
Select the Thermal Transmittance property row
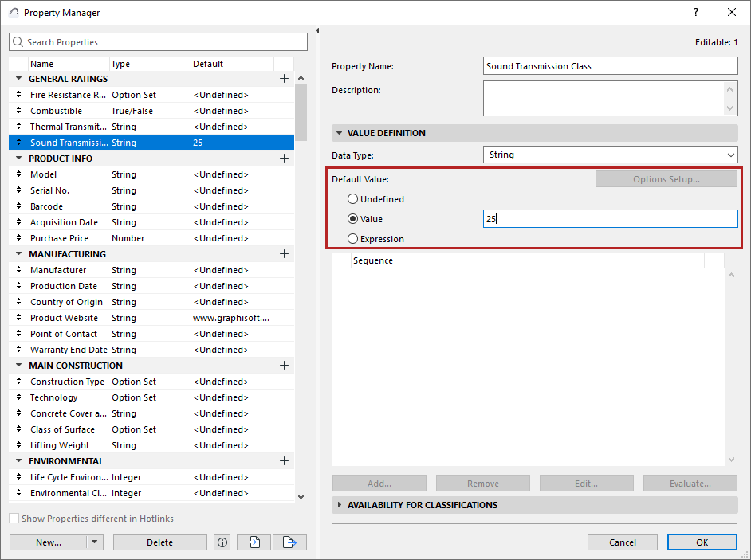click(151, 127)
